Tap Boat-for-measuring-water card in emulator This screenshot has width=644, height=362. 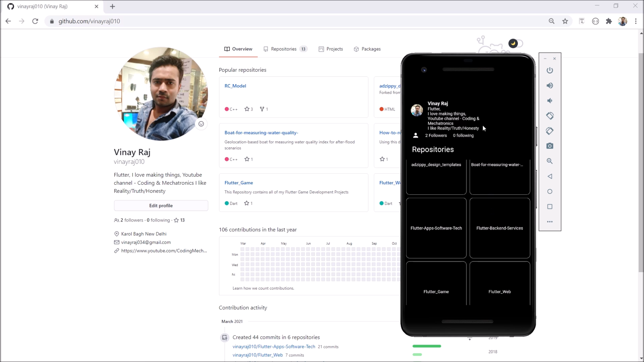point(500,177)
